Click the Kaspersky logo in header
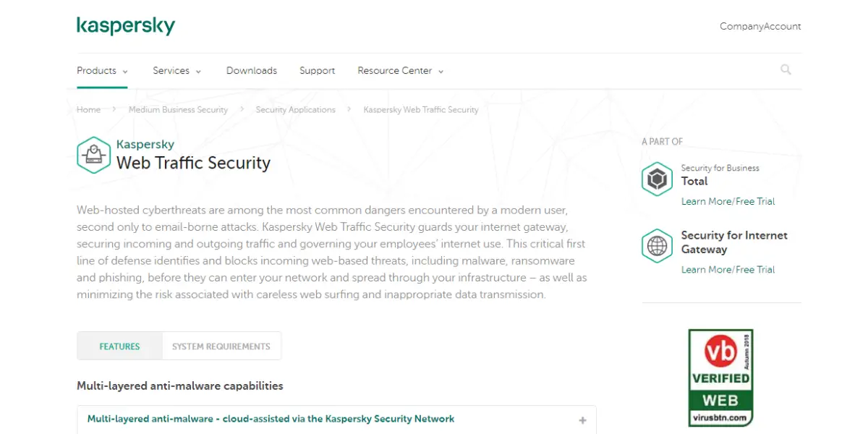This screenshot has width=868, height=434. click(126, 26)
